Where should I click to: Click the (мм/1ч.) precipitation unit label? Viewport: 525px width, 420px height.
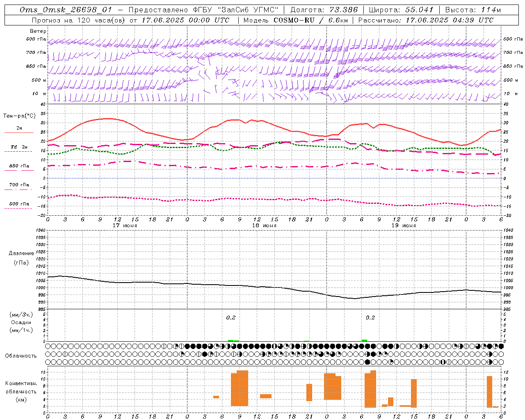tap(21, 330)
